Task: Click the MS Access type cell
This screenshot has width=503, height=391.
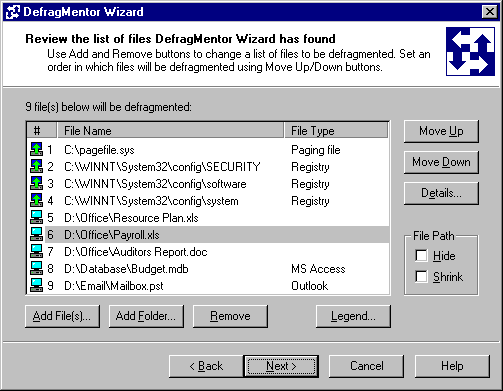Action: 318,269
